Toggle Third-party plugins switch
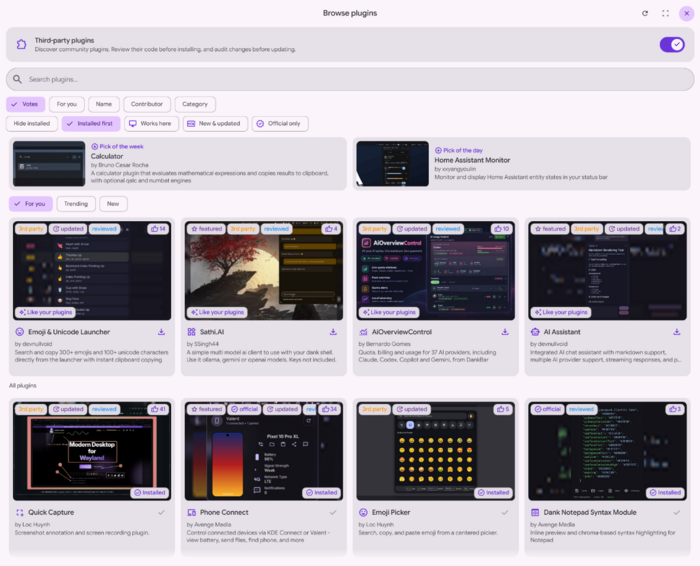Screen dimensions: 700x566 [672, 44]
